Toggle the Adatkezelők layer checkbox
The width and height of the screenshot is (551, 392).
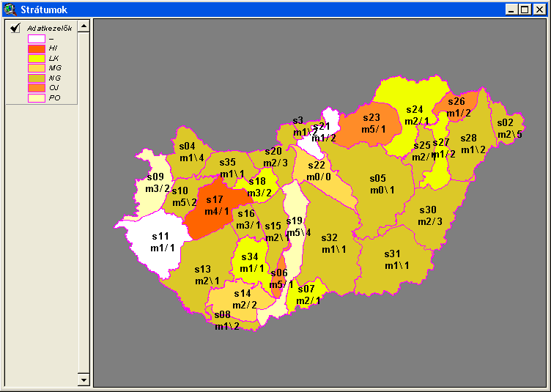15,28
